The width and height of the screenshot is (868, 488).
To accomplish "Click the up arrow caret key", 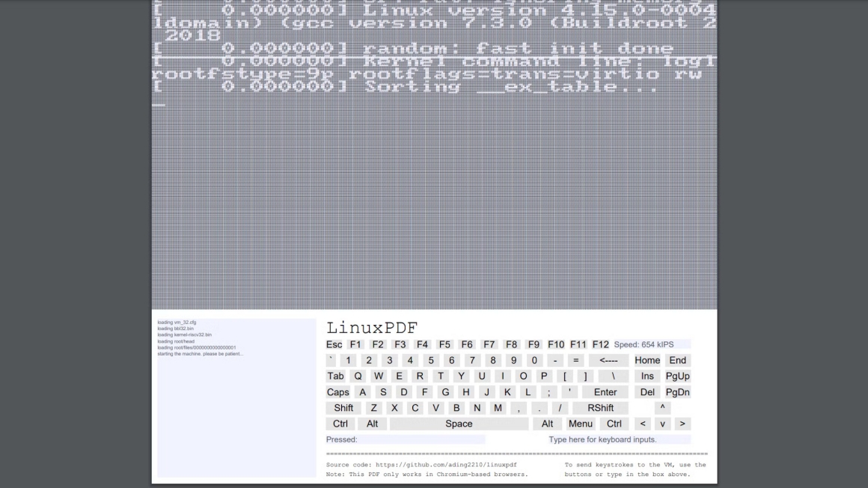I will [662, 408].
